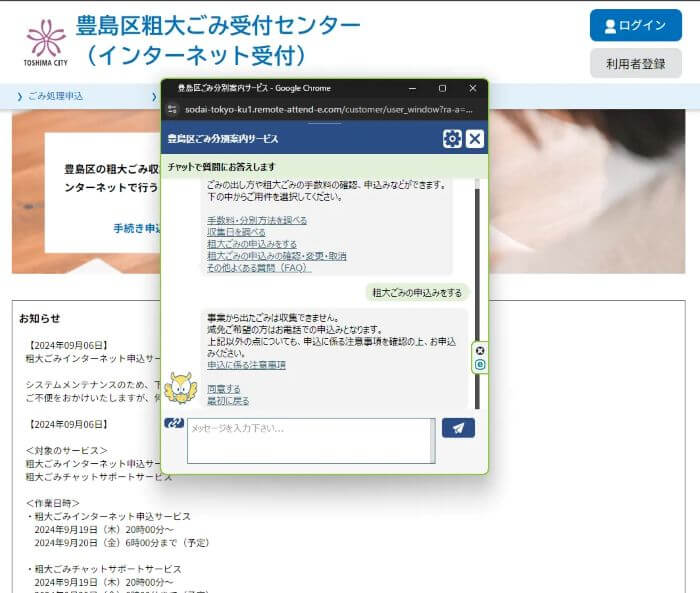Click the text ＜作業日時＞
Viewport: 700px width, 593px height.
[x=53, y=503]
